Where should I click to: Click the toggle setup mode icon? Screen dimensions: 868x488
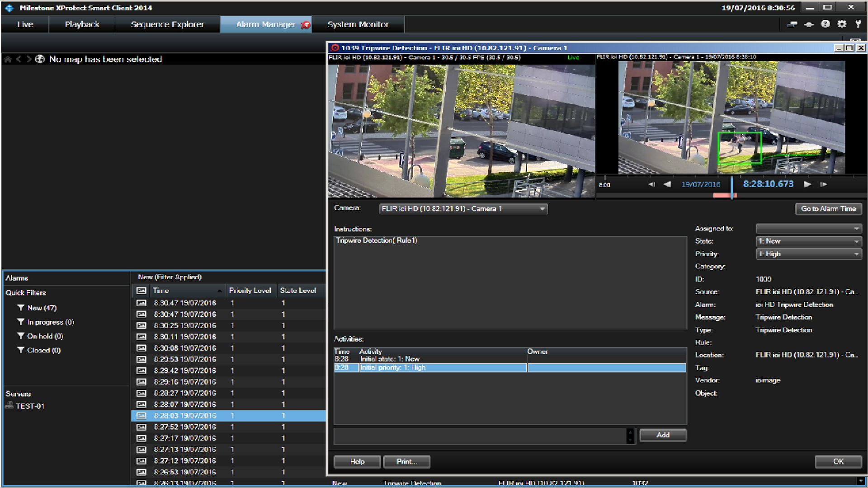[809, 24]
